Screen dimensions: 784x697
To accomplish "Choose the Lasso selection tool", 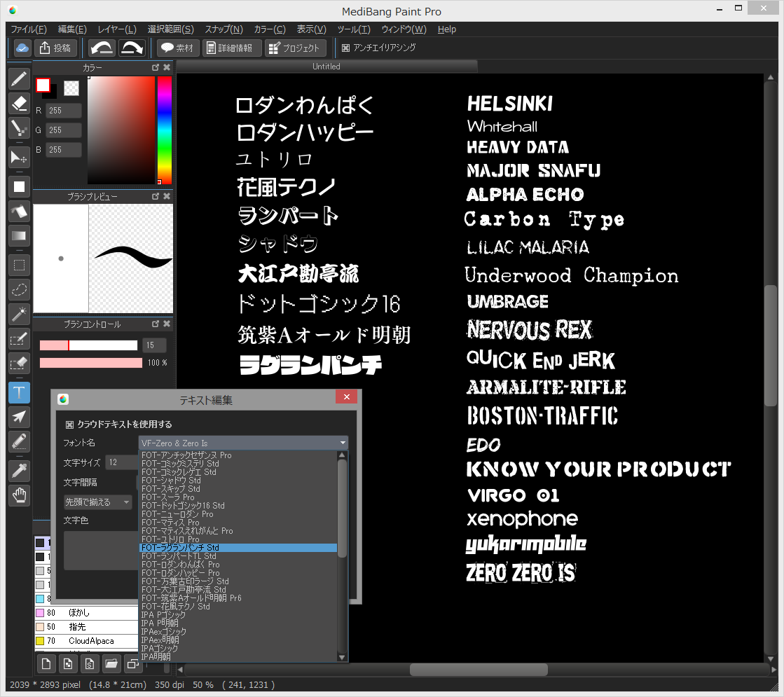I will [x=19, y=289].
